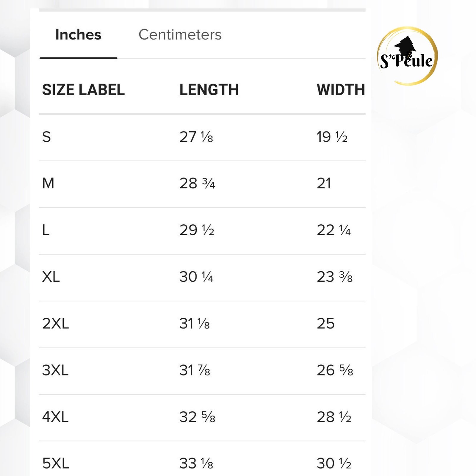
Task: Select the 4XL size row label
Action: click(x=55, y=417)
